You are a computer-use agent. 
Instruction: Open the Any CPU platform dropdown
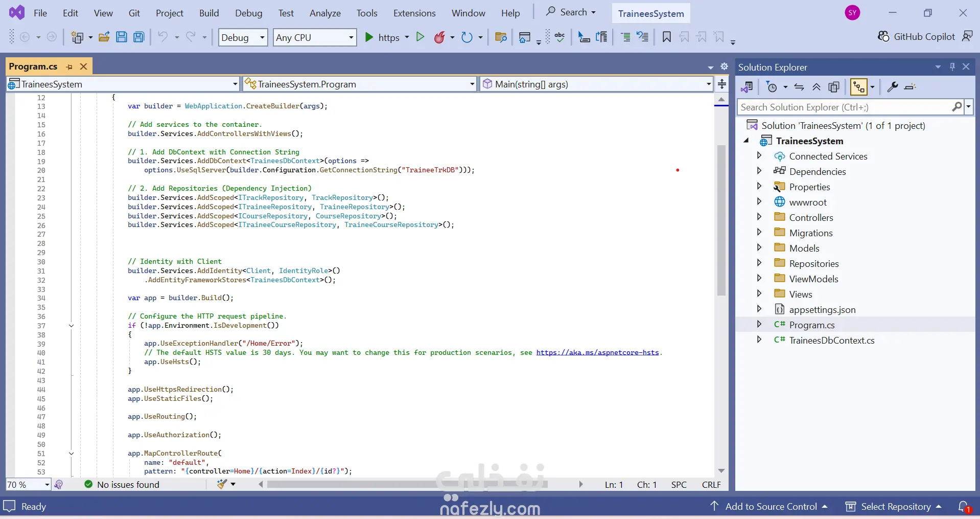click(x=314, y=37)
